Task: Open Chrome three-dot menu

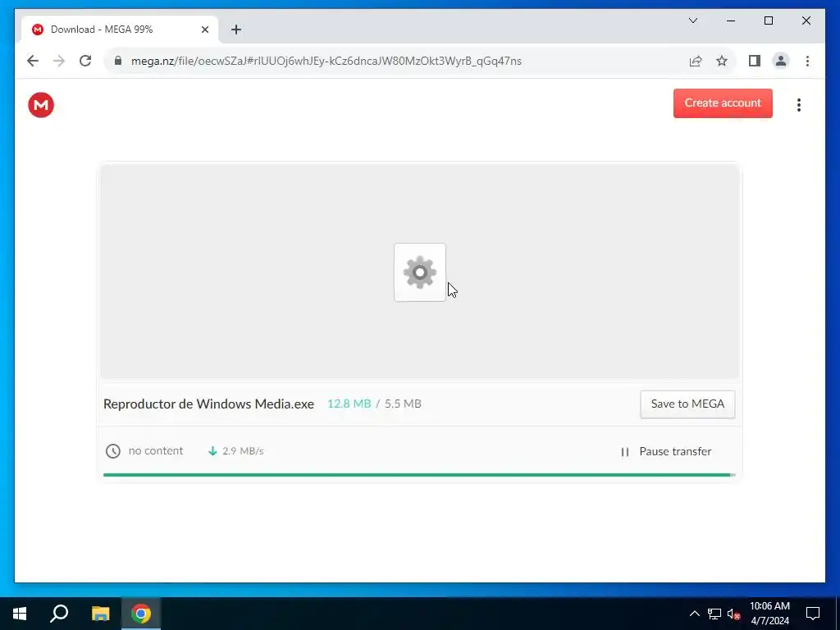Action: pos(807,61)
